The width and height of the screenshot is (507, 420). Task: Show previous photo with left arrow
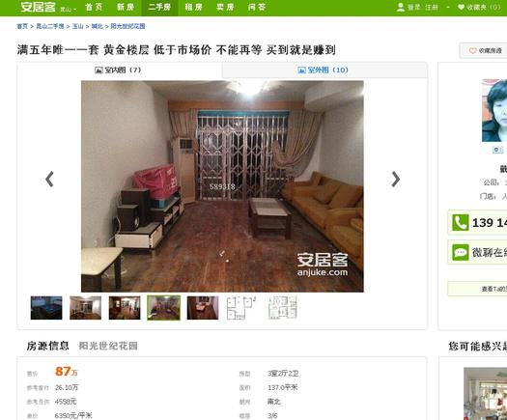49,180
